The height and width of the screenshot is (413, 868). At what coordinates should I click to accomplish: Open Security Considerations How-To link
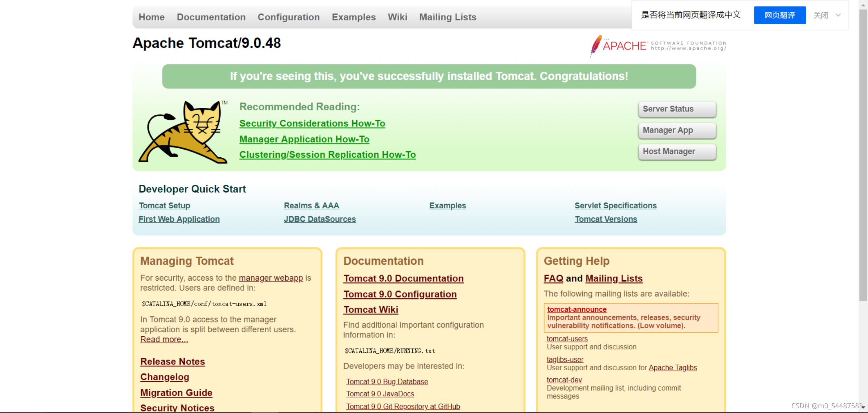point(312,123)
